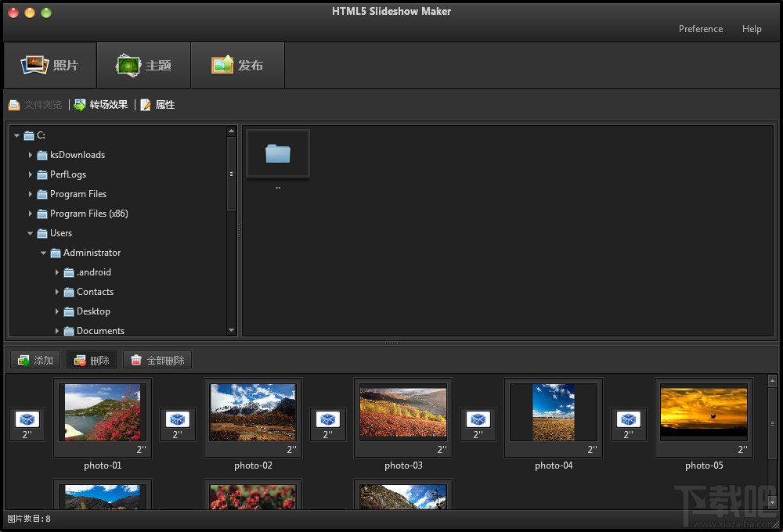The height and width of the screenshot is (532, 783).
Task: Click the photo strip scroll down arrow
Action: click(x=773, y=502)
